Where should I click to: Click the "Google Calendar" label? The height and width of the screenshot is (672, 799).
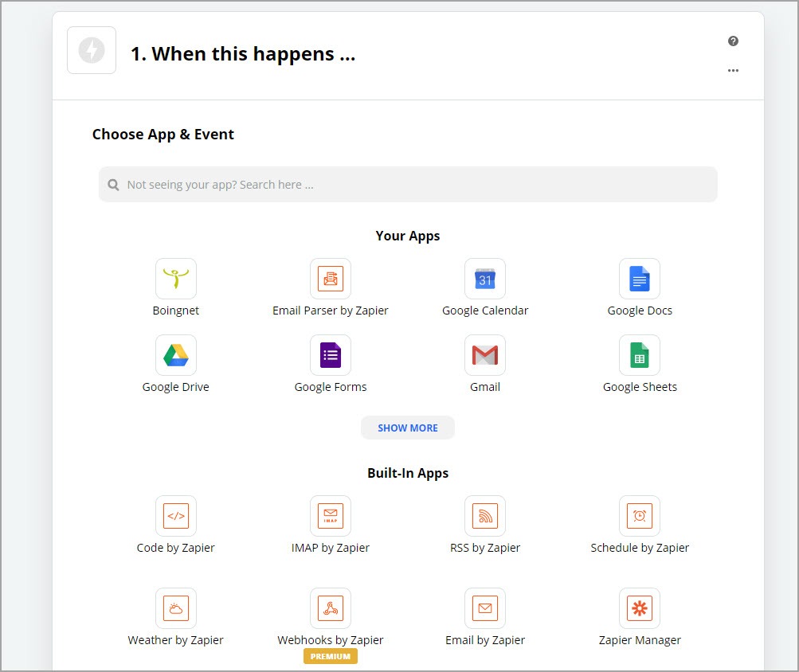485,311
